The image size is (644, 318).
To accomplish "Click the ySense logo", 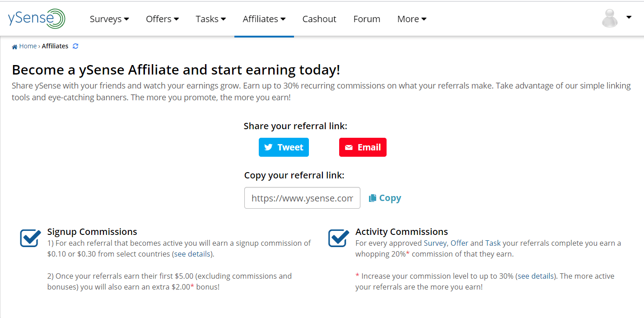I will (x=37, y=19).
